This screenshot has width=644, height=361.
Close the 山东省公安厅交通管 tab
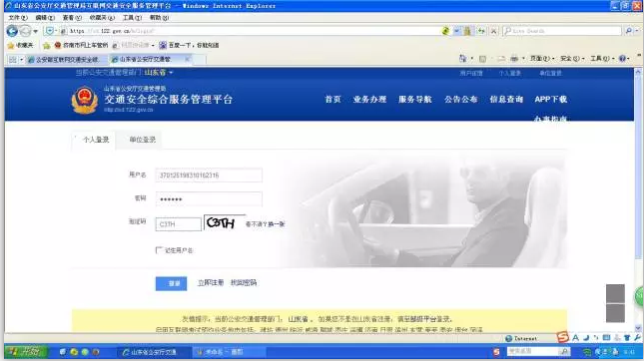(187, 59)
